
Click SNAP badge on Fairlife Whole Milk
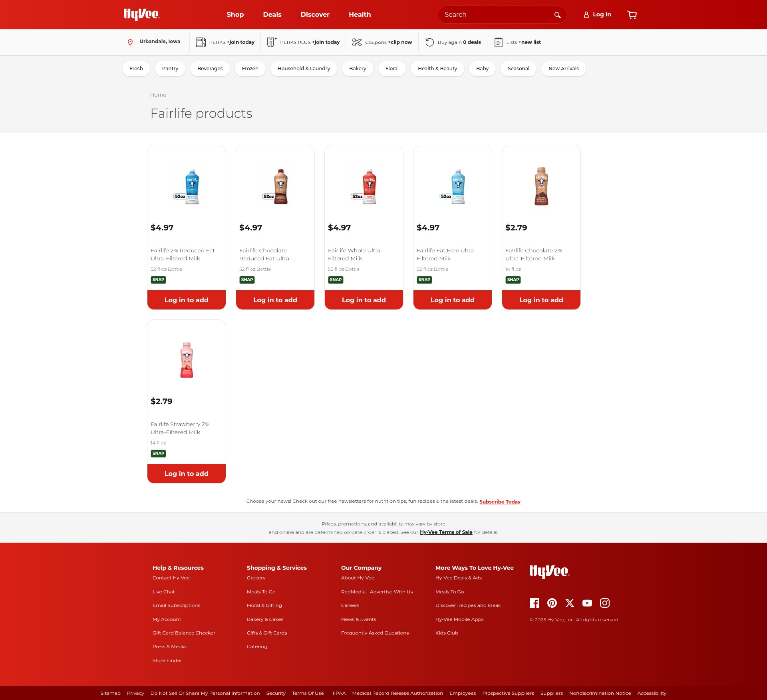336,280
